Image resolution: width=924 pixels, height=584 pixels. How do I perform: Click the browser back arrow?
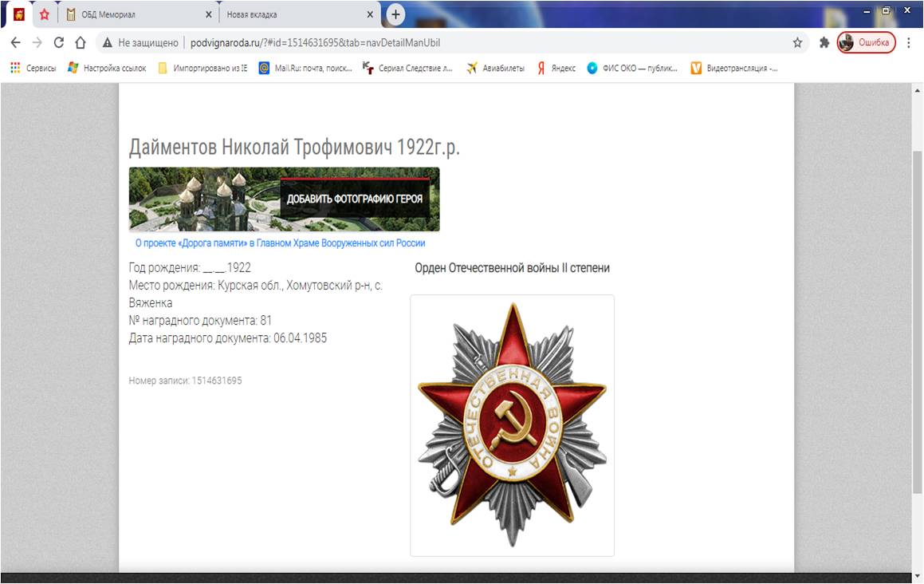pos(16,43)
